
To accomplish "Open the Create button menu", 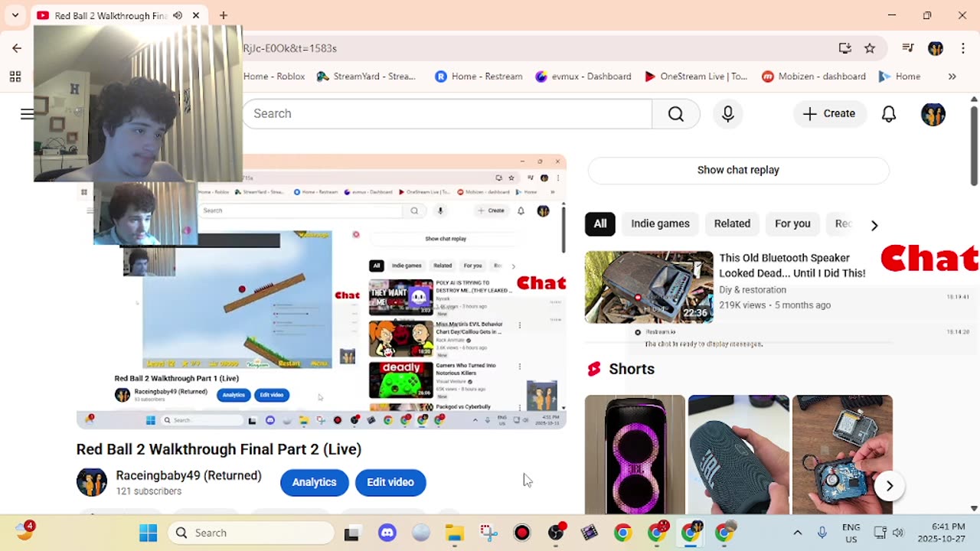I will pos(829,113).
